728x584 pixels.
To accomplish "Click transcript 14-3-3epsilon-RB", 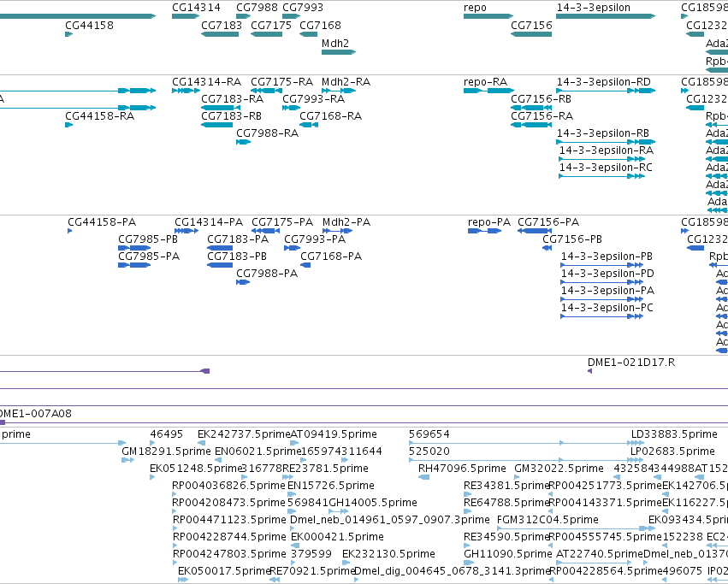I will pos(602,133).
